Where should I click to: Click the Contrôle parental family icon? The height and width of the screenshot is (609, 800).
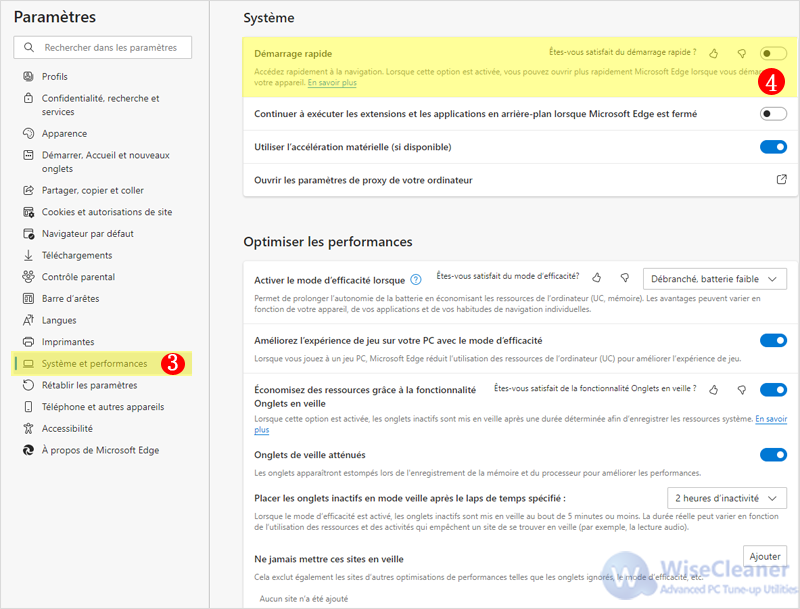[x=29, y=277]
